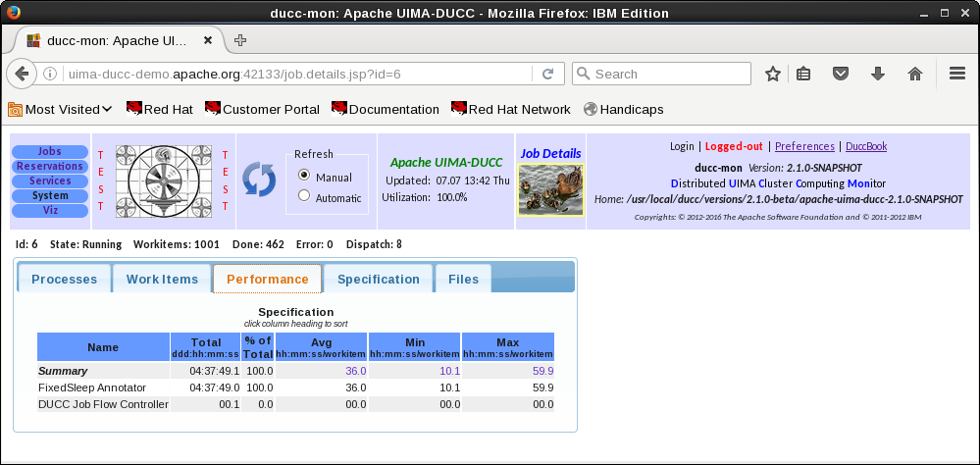Screen dimensions: 980x465
Task: Click the Firefox back arrow button
Action: [23, 74]
